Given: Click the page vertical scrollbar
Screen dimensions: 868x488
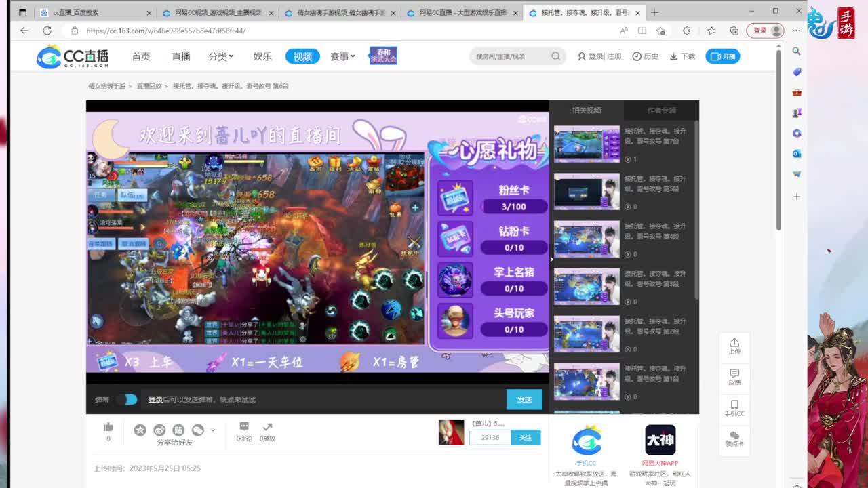Looking at the screenshot, I should point(778,139).
